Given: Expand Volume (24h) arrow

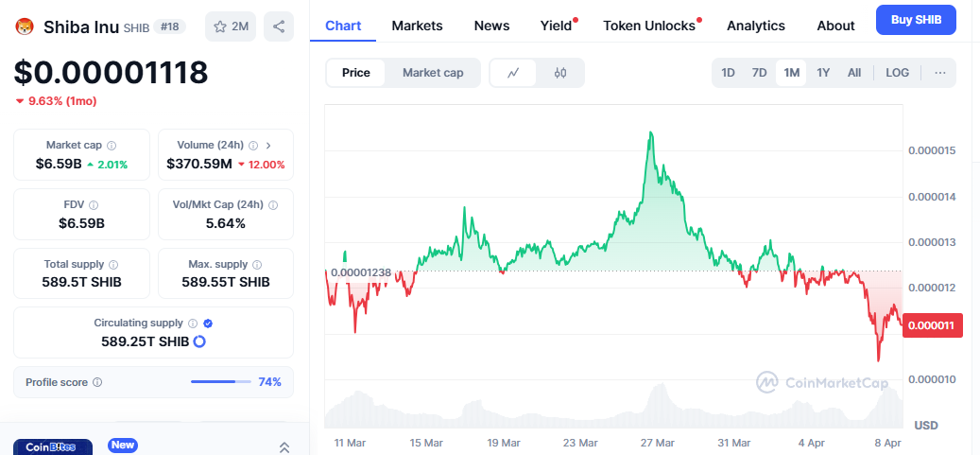Looking at the screenshot, I should click(269, 146).
